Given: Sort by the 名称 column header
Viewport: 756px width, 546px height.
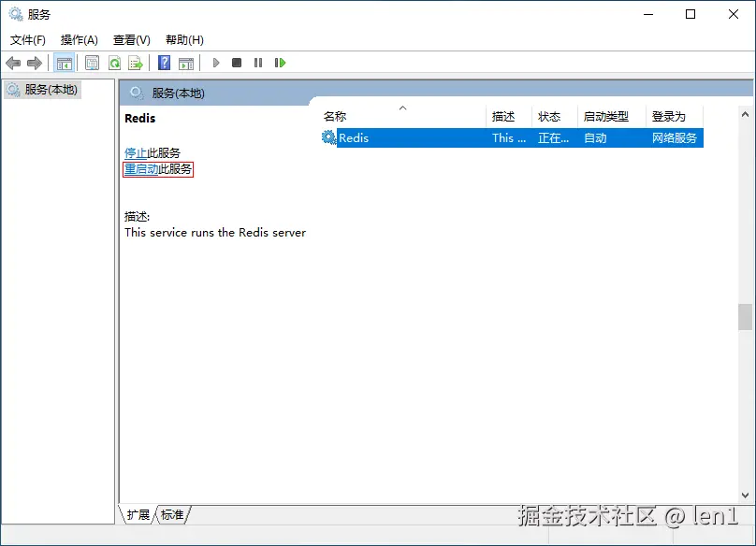Looking at the screenshot, I should coord(403,117).
